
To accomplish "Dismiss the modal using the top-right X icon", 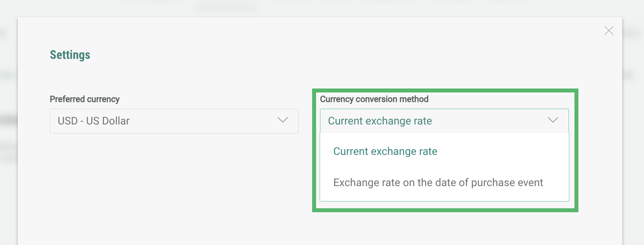I will point(609,31).
